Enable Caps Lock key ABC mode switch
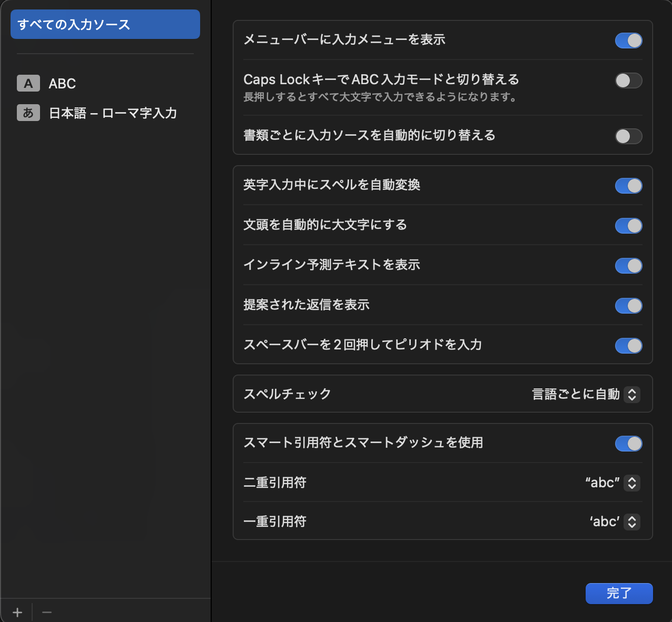This screenshot has width=672, height=622. click(628, 81)
